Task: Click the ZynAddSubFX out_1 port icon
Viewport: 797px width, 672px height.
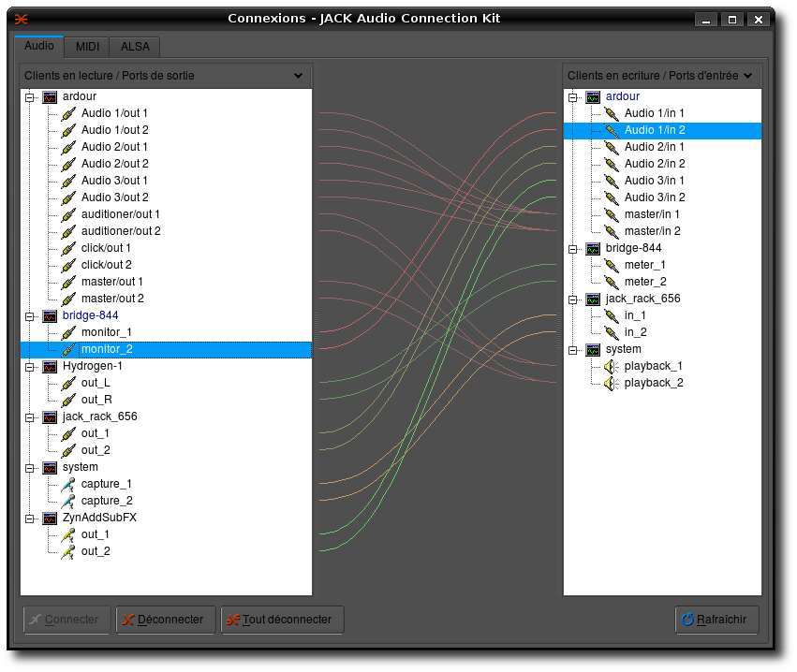Action: click(x=68, y=534)
